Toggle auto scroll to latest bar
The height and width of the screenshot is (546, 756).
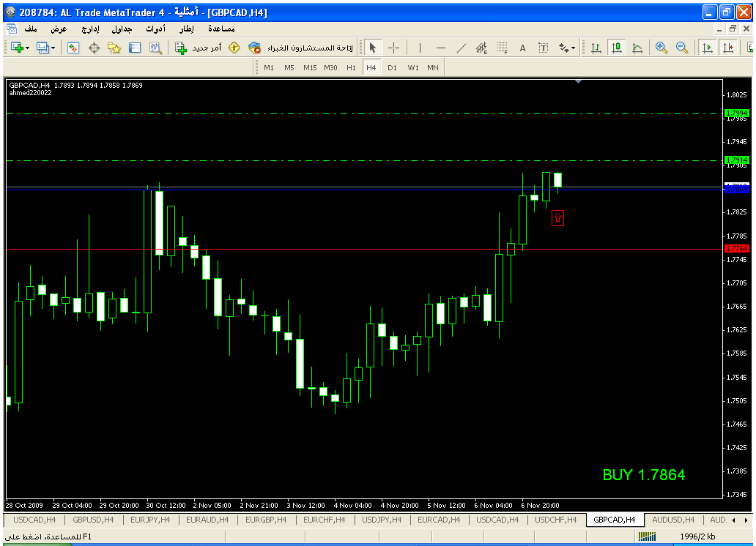coord(708,48)
